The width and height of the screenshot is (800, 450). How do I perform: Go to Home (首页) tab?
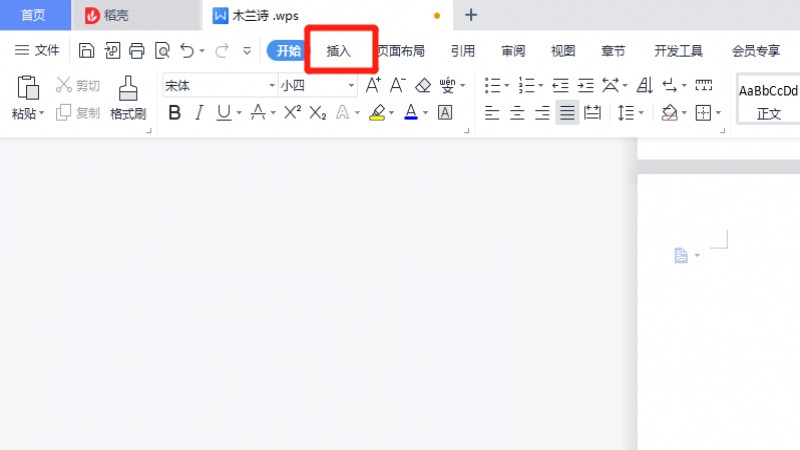[x=34, y=15]
